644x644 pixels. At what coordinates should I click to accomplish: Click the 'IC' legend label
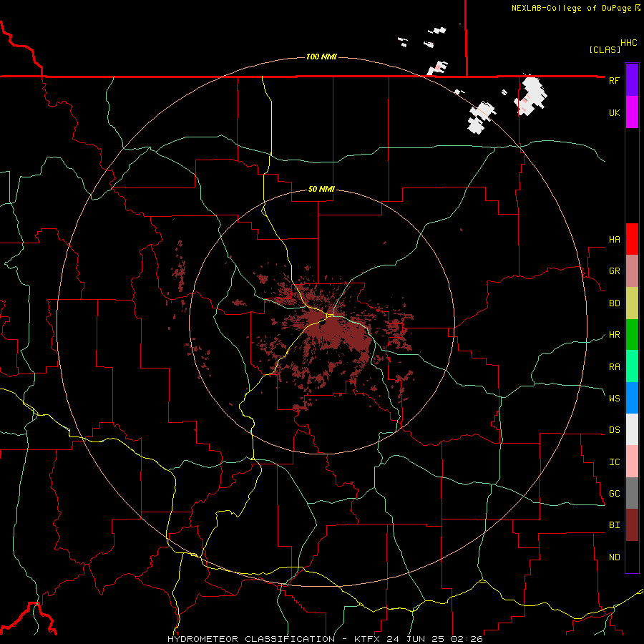(x=614, y=462)
